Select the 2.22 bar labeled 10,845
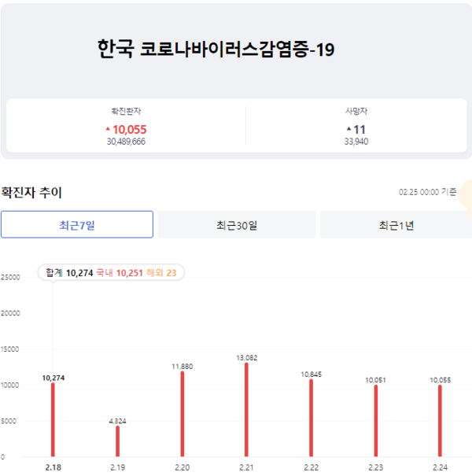 (x=311, y=418)
